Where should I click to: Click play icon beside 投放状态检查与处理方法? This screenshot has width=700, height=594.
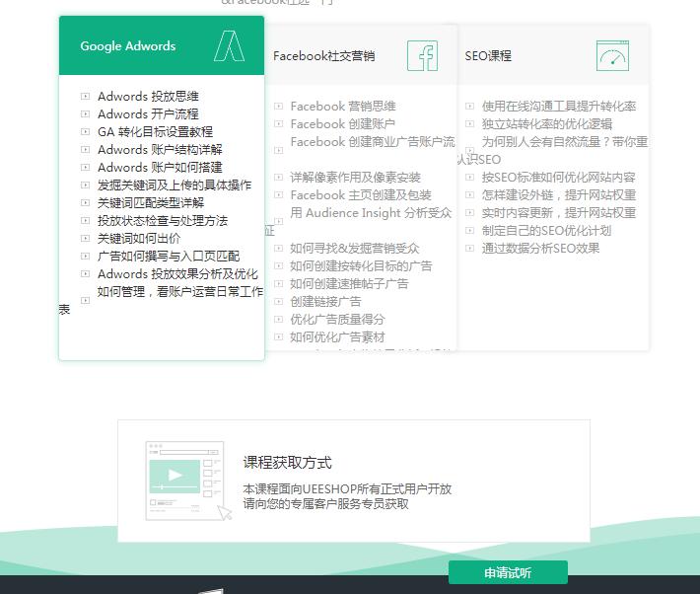(x=85, y=220)
